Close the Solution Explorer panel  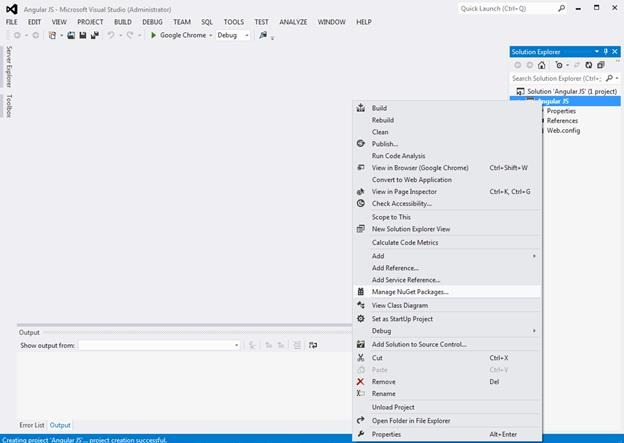pyautogui.click(x=615, y=51)
